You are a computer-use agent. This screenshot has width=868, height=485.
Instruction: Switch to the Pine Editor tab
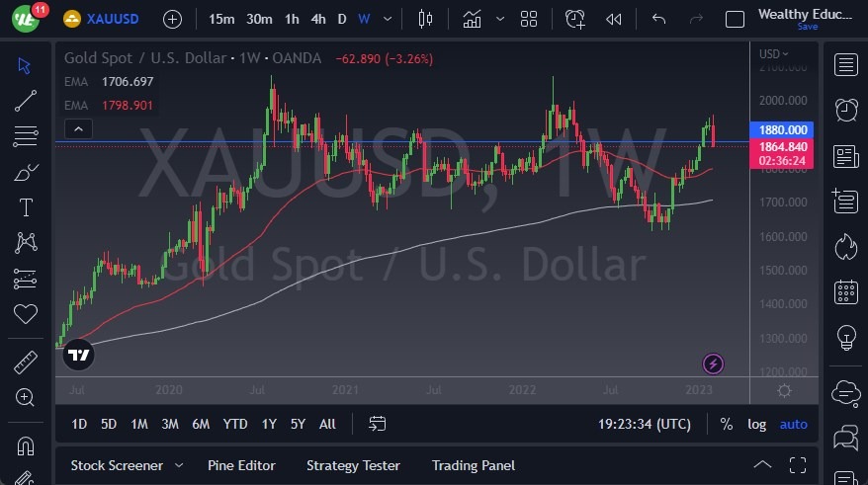[x=241, y=465]
